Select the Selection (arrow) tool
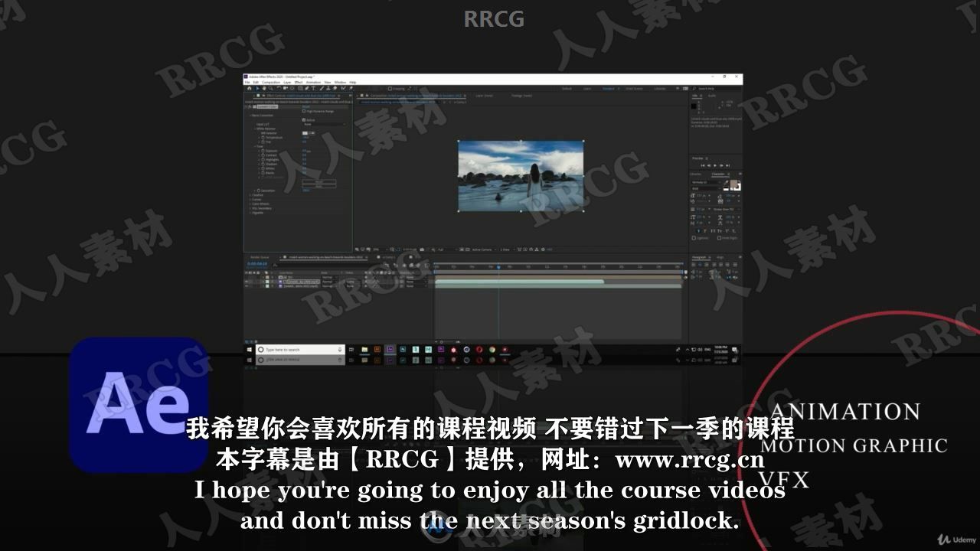 point(257,88)
